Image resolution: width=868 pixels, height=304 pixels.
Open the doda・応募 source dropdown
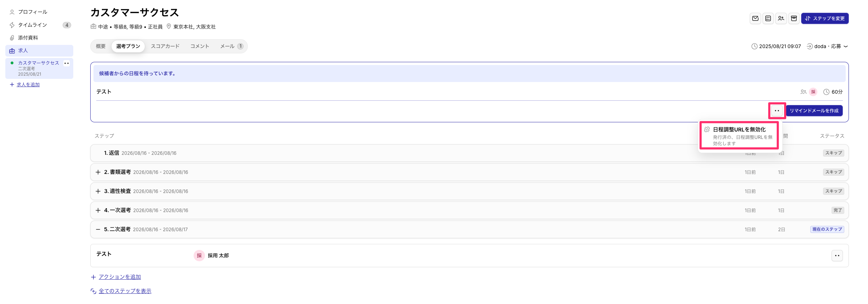tap(827, 46)
